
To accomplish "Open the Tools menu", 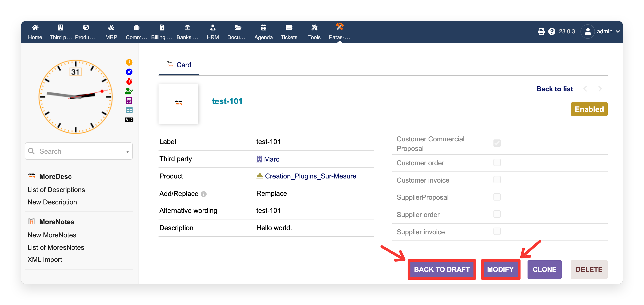I will (314, 32).
